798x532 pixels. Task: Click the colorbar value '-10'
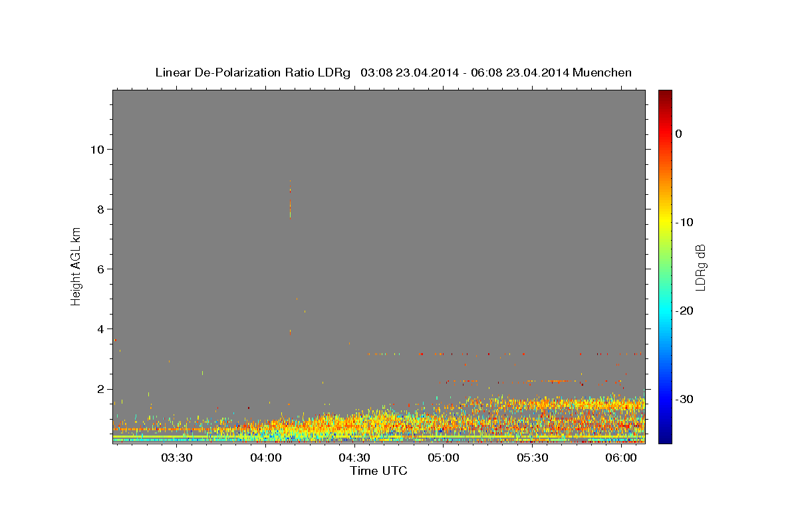[684, 222]
